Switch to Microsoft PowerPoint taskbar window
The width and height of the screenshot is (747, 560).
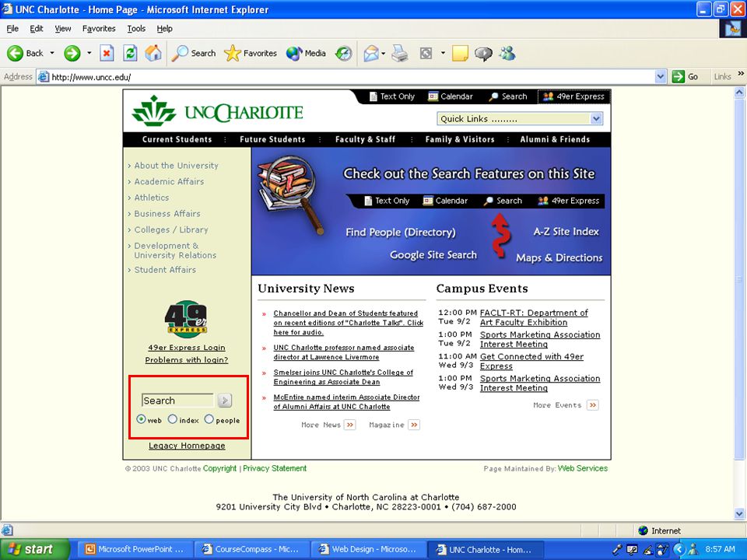(x=135, y=549)
